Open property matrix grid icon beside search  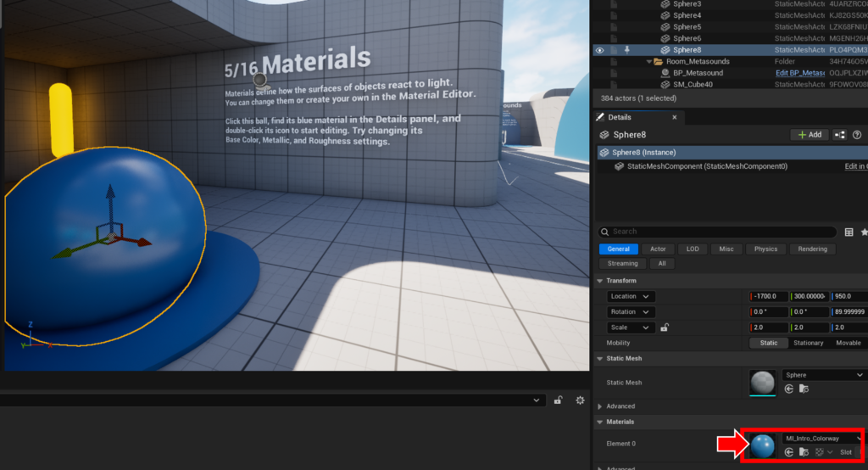pyautogui.click(x=849, y=232)
